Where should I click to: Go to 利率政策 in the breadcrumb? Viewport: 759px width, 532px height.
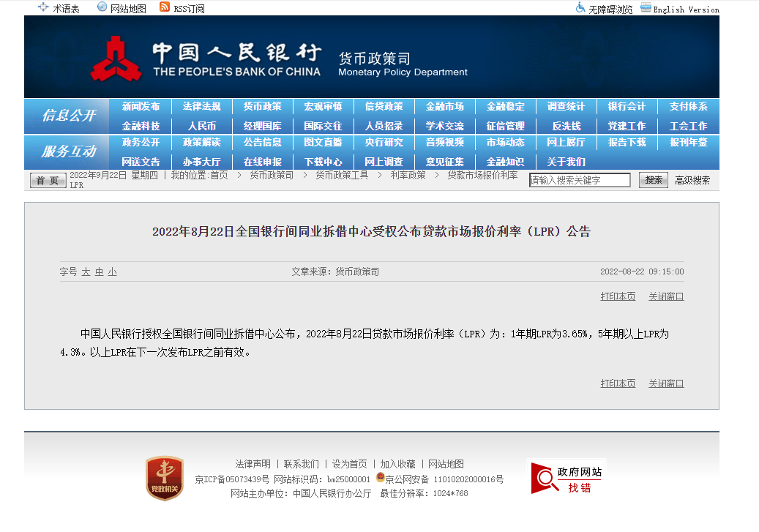coord(408,175)
